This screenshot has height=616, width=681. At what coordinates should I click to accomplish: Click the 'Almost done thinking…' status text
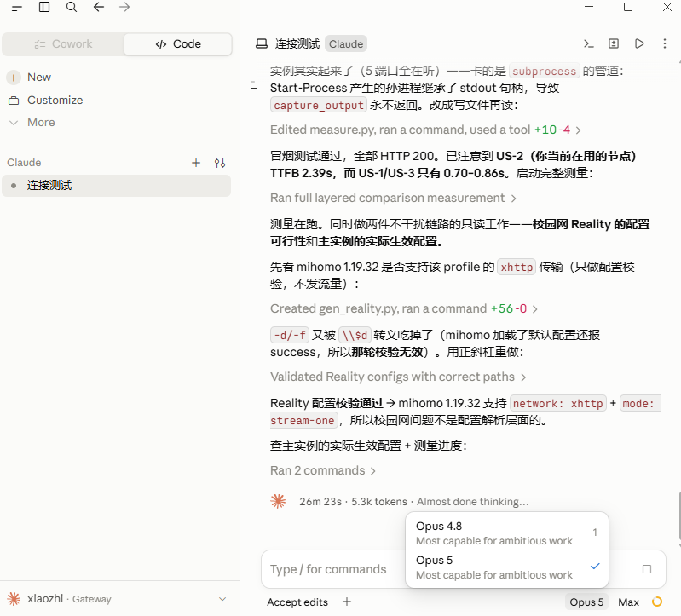pyautogui.click(x=473, y=502)
